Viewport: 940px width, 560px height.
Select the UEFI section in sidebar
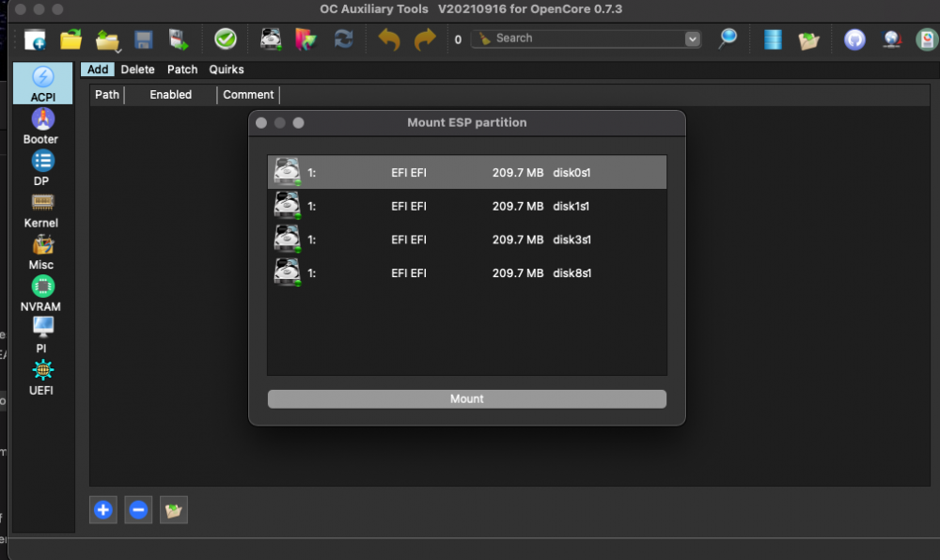pyautogui.click(x=42, y=378)
